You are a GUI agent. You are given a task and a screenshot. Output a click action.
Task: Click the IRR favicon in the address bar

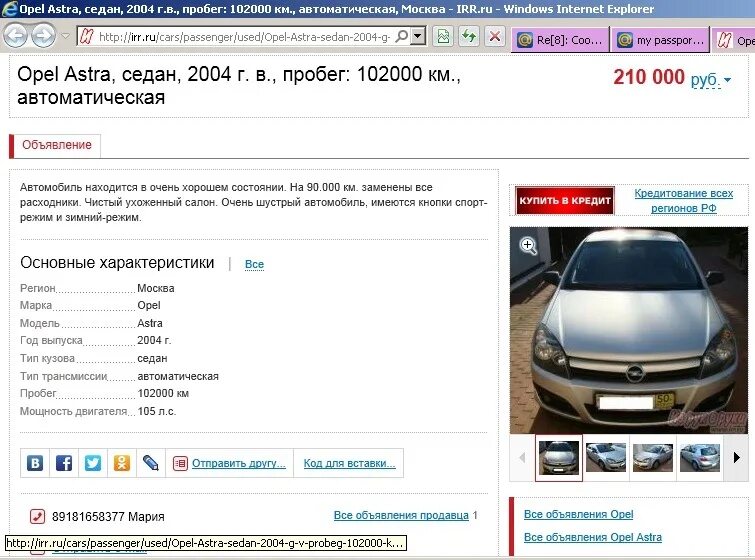(x=87, y=37)
